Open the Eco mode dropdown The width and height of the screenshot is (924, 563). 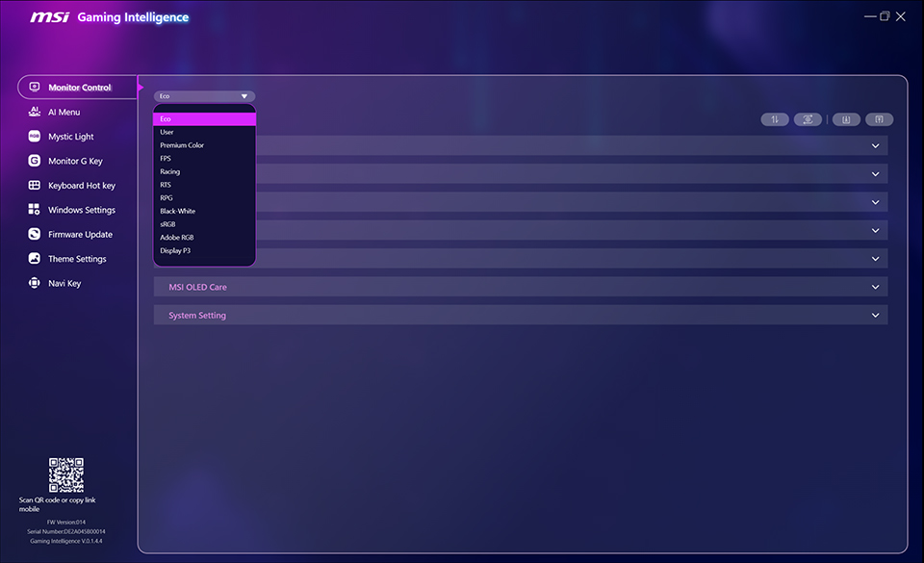(x=203, y=95)
